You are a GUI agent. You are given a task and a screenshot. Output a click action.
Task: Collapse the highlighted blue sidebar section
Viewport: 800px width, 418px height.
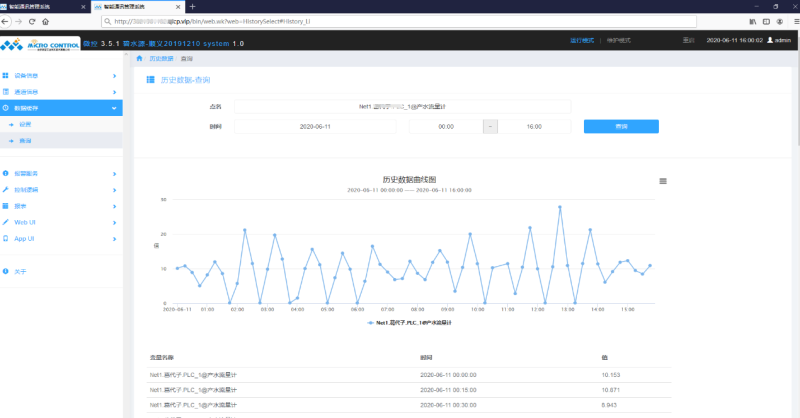tap(61, 108)
